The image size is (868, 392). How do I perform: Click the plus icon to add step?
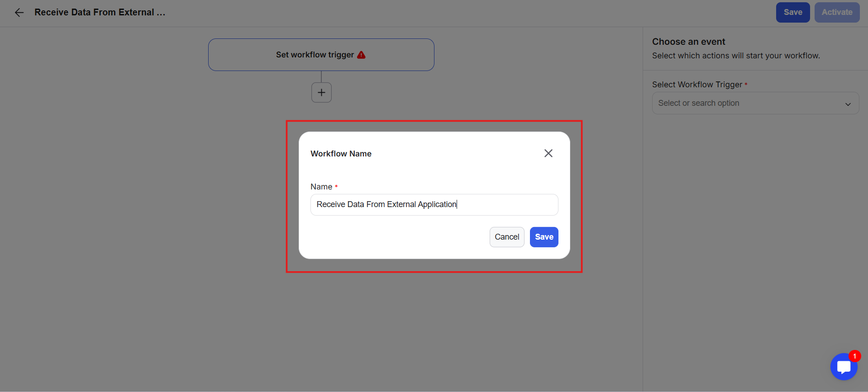321,93
